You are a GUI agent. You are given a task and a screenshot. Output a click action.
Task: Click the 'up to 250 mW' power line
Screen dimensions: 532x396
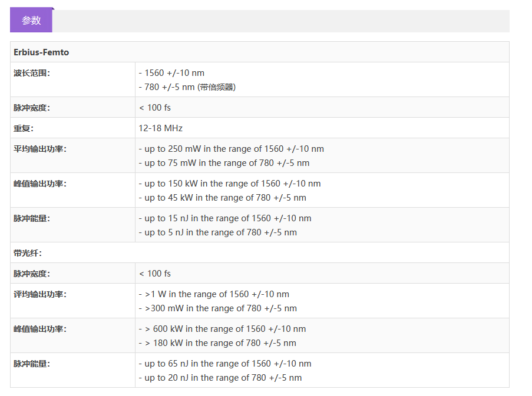pos(231,149)
